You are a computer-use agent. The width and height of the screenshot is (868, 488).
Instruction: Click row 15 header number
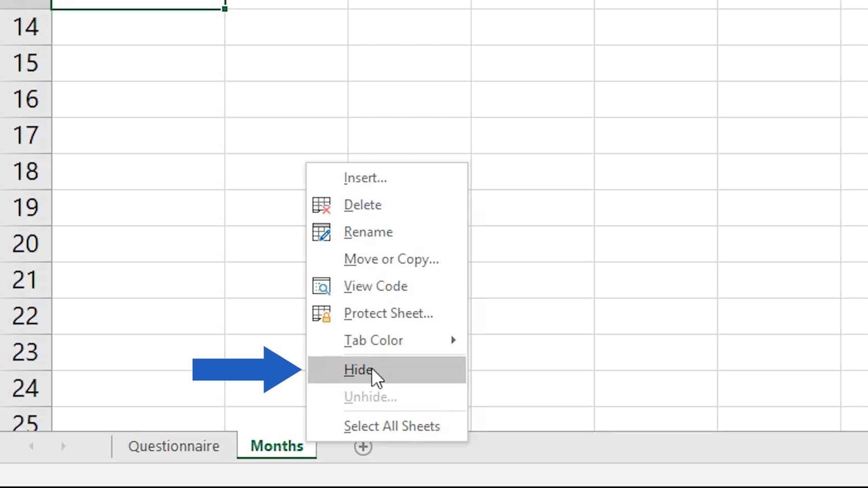tap(26, 63)
